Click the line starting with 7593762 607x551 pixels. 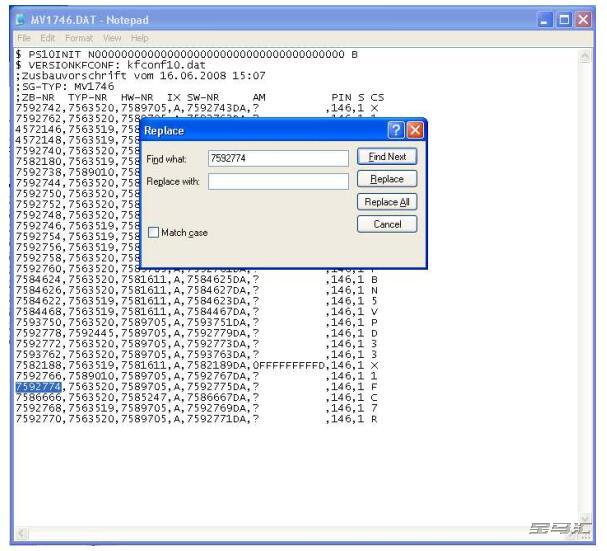(x=197, y=355)
